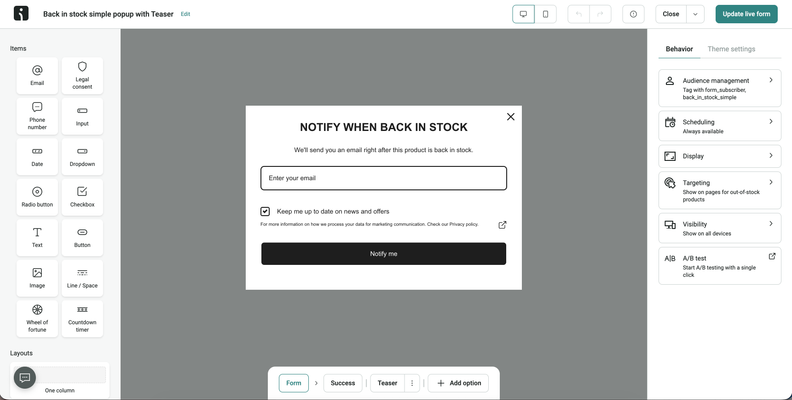Screen dimensions: 792x400
Task: Expand Display settings
Action: pos(720,156)
